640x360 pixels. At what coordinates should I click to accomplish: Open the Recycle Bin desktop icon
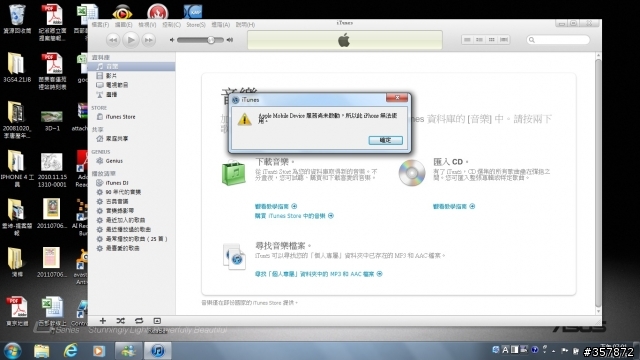pos(17,19)
